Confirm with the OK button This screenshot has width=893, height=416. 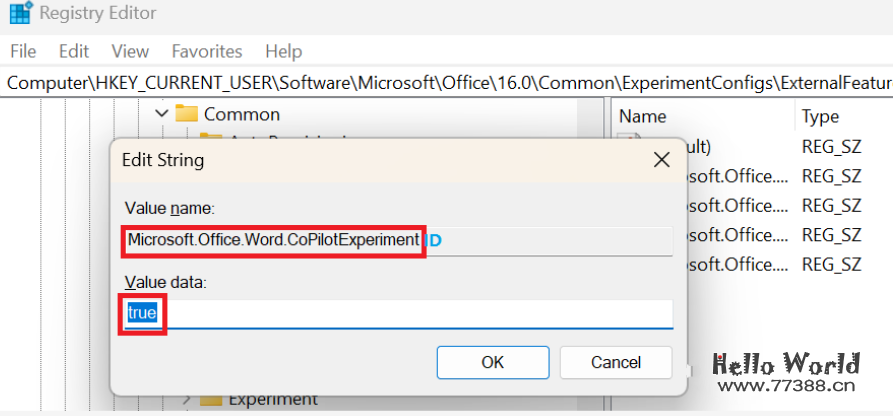tap(493, 362)
